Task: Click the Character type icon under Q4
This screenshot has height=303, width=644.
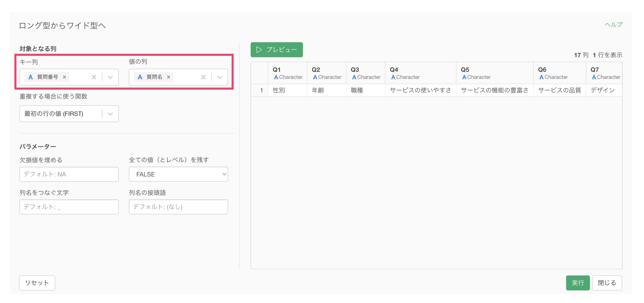Action: [x=393, y=77]
